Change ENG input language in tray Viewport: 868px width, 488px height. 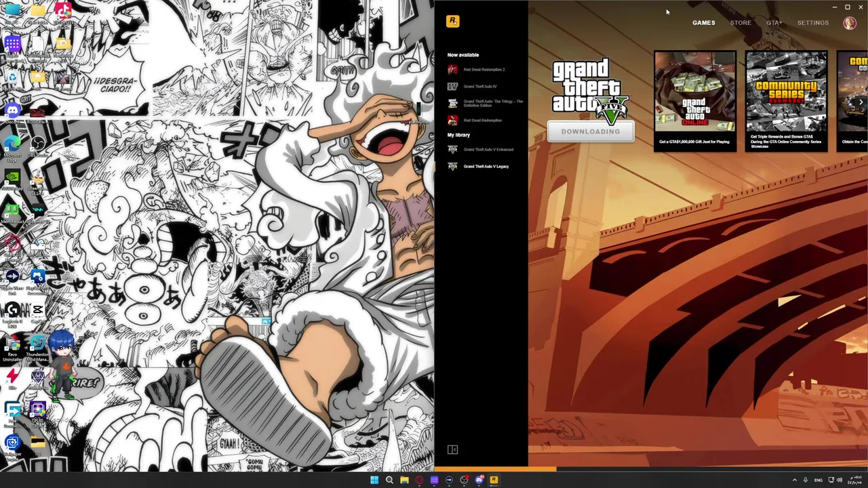pos(818,480)
